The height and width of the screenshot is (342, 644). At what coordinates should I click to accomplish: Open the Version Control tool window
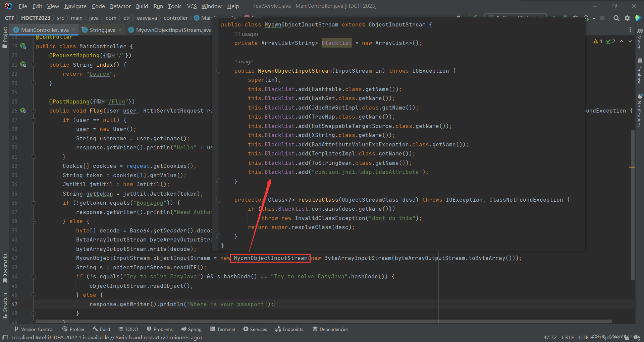[x=34, y=329]
